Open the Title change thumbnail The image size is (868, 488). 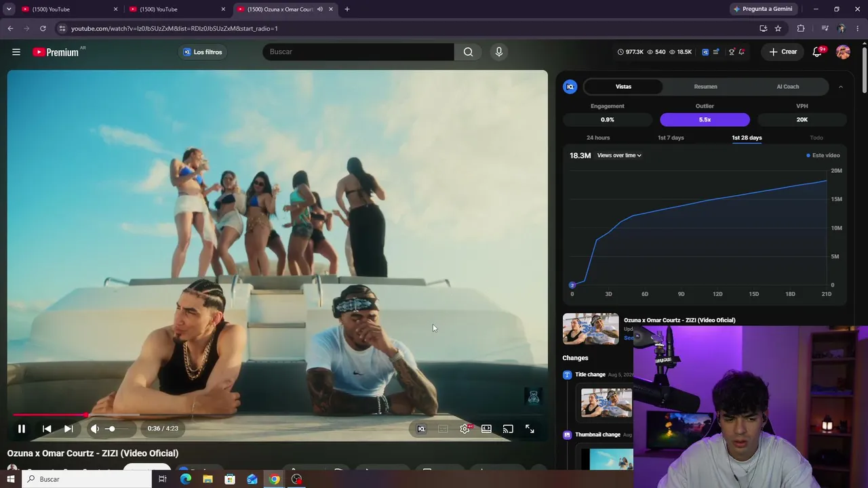[606, 403]
